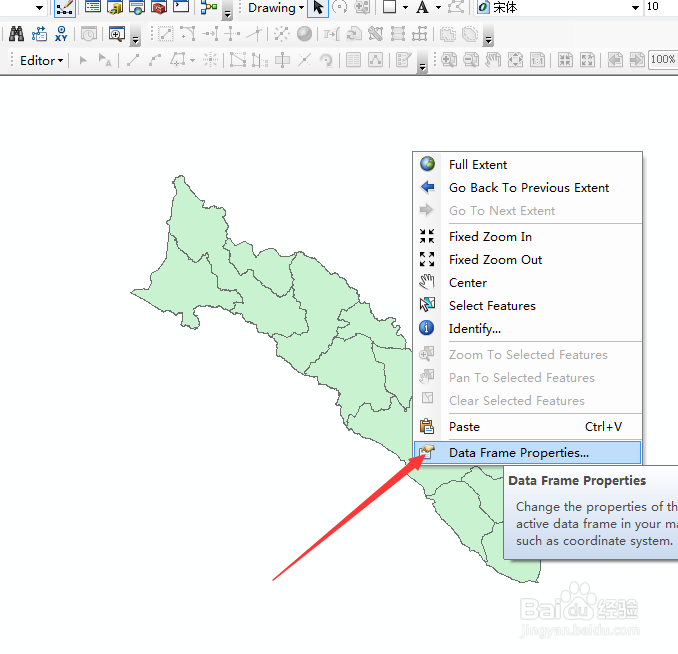Choose Identify... from context menu
Viewport: 678px width, 654px height.
point(528,328)
